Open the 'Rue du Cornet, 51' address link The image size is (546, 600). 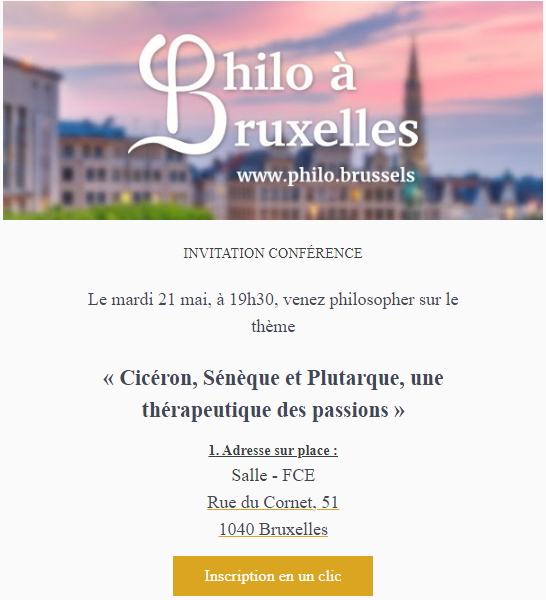point(273,502)
